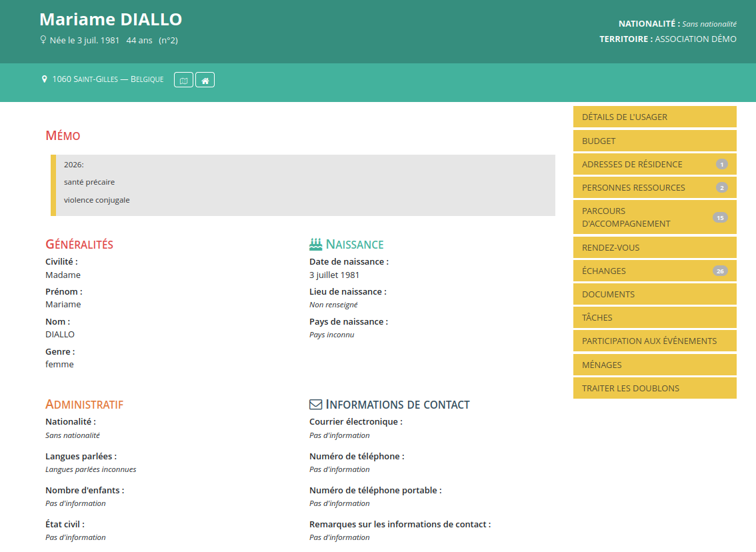Viewport: 756px width, 552px height.
Task: Click the Mariame DIALLO name heading
Action: 111,19
